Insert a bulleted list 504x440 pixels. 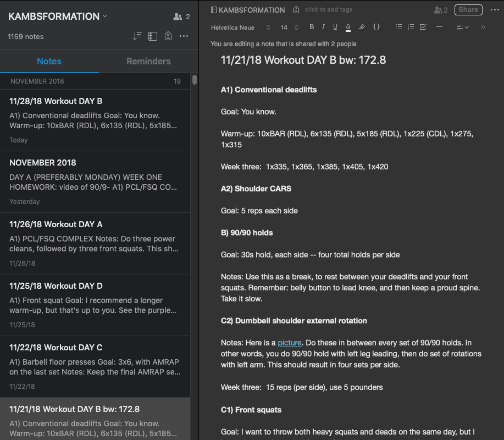point(399,27)
